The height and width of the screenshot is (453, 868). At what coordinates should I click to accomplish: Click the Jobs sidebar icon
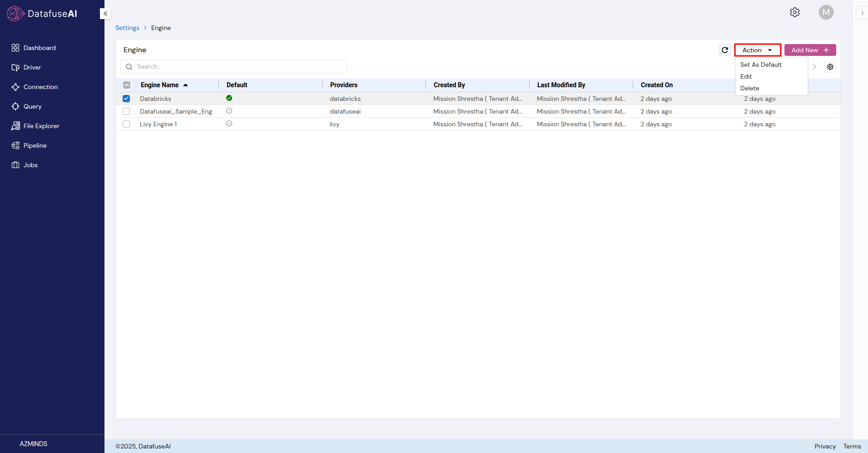tap(15, 165)
